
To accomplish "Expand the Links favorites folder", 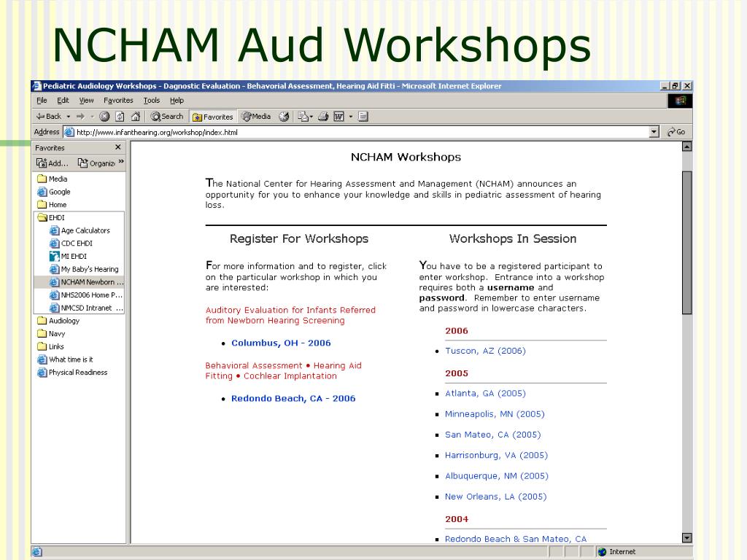I will [x=50, y=346].
